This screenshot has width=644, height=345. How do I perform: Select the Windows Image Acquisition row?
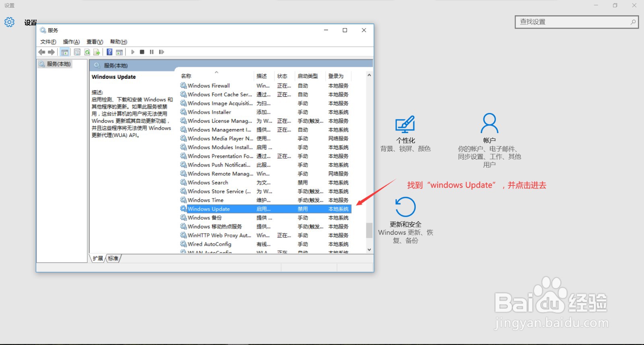tap(265, 103)
